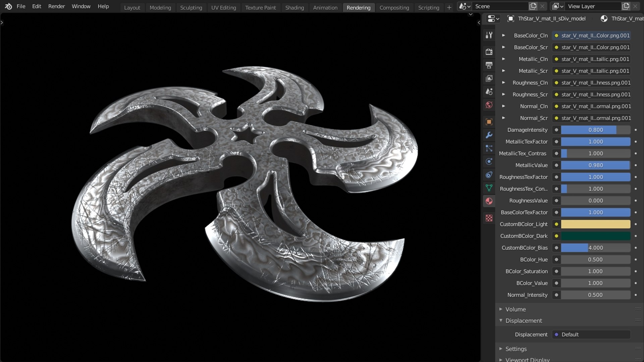
Task: Click the ThStar_V_mat material sphere icon
Action: (604, 19)
